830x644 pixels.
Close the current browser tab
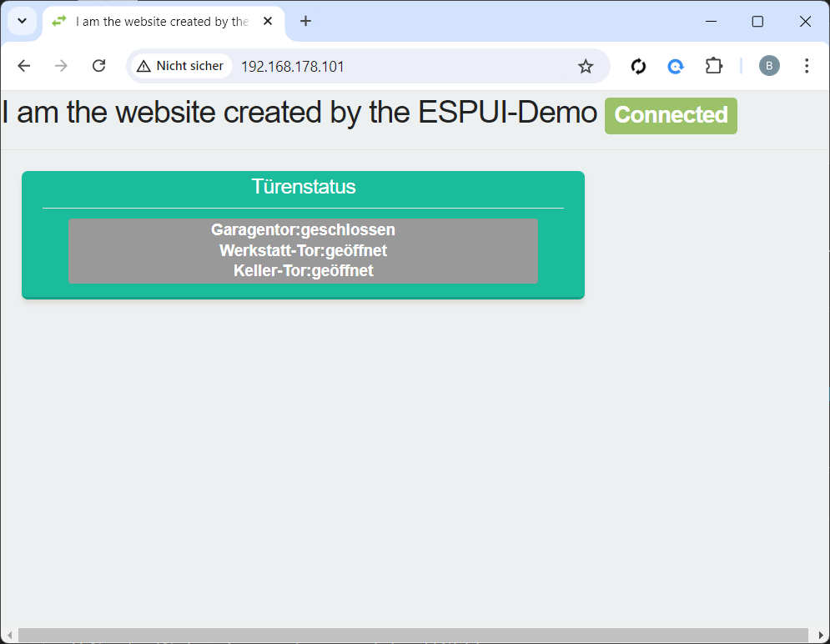(268, 21)
